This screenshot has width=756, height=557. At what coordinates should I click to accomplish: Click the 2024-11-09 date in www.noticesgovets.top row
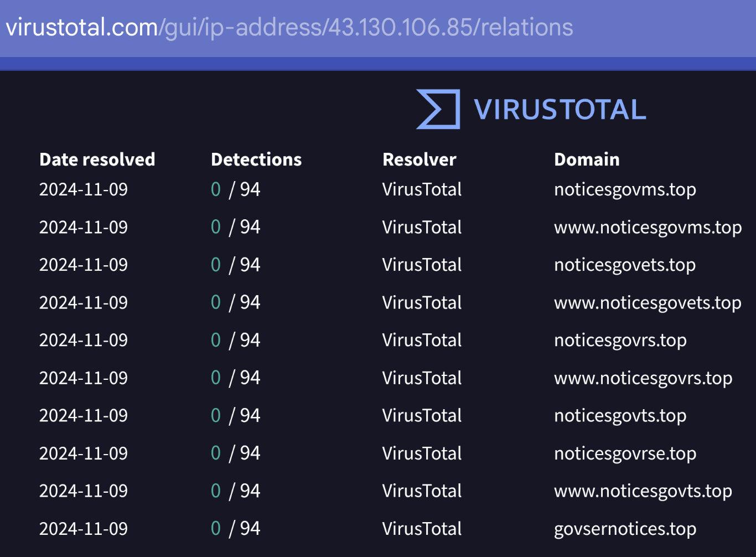84,302
